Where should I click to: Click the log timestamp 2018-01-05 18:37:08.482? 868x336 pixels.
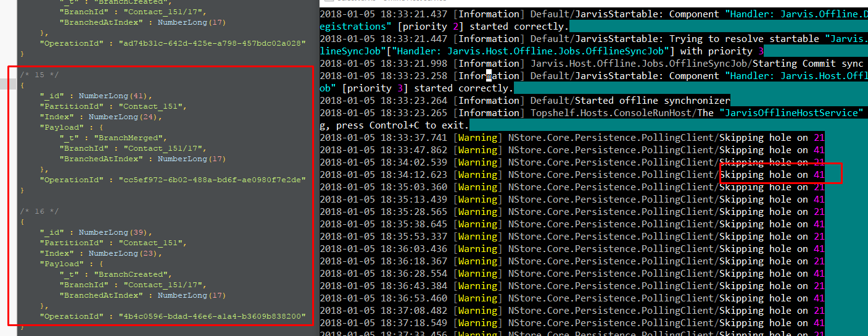pos(385,310)
